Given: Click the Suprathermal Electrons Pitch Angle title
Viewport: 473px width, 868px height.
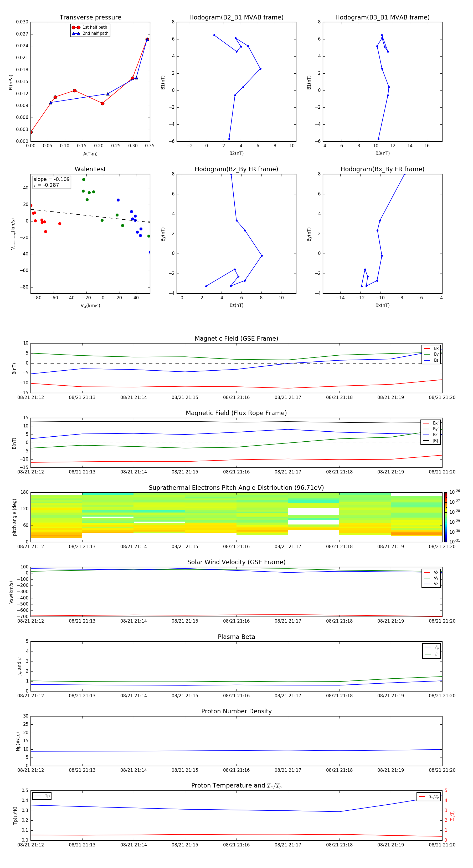Looking at the screenshot, I should pyautogui.click(x=236, y=488).
